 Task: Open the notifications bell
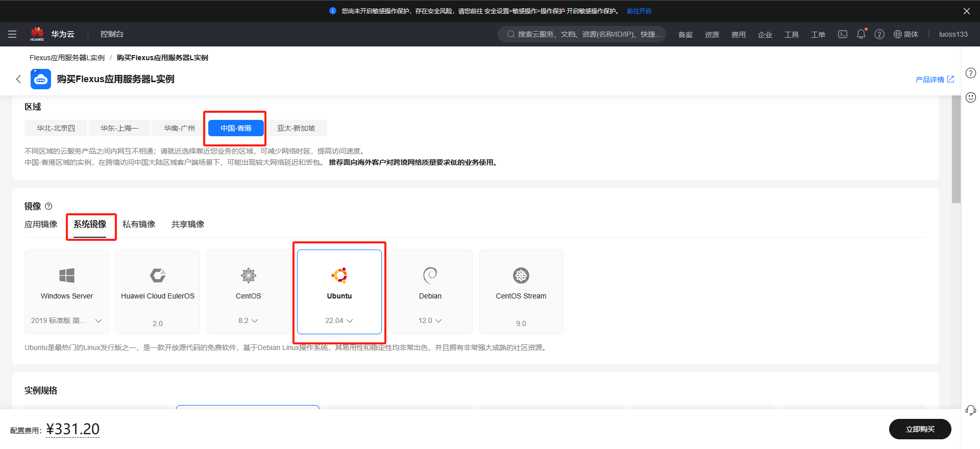[x=861, y=34]
